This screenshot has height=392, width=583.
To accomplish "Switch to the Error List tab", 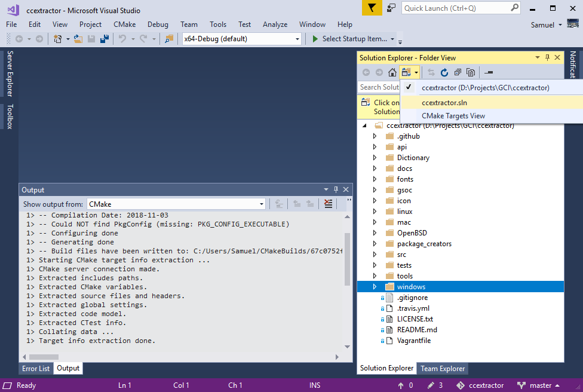I will [x=36, y=368].
